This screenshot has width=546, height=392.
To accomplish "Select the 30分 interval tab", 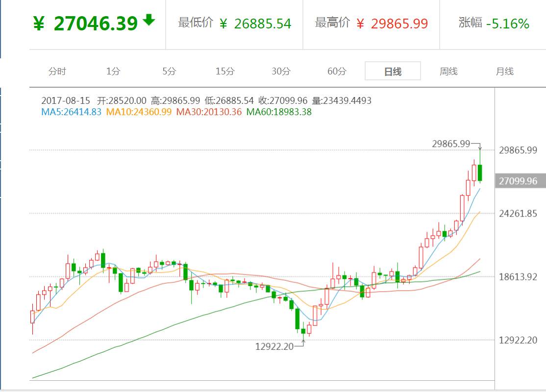I will (281, 72).
